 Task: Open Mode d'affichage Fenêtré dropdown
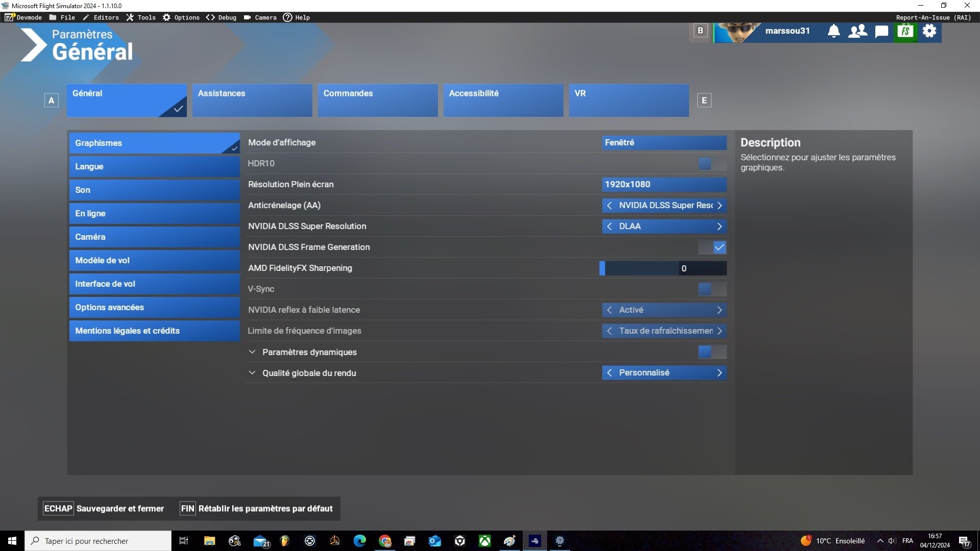click(664, 143)
